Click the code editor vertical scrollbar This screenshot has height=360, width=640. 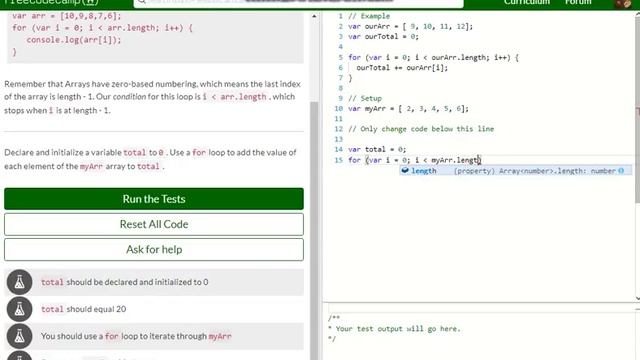638,110
